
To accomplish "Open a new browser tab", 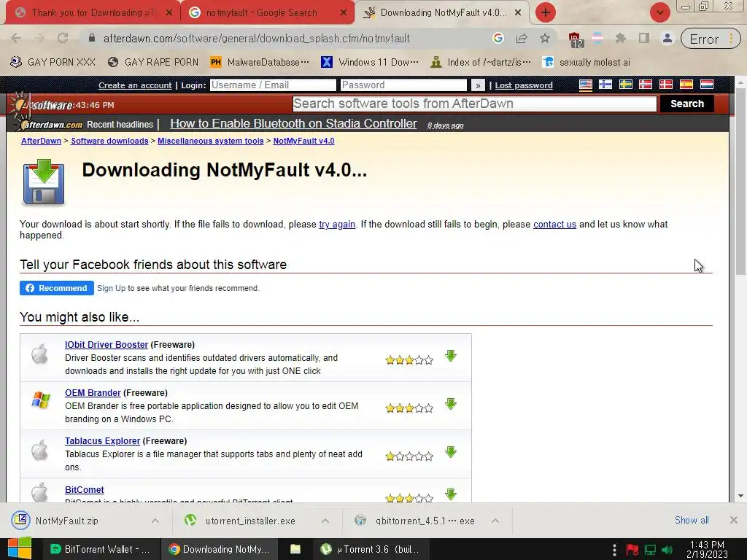I will point(546,12).
